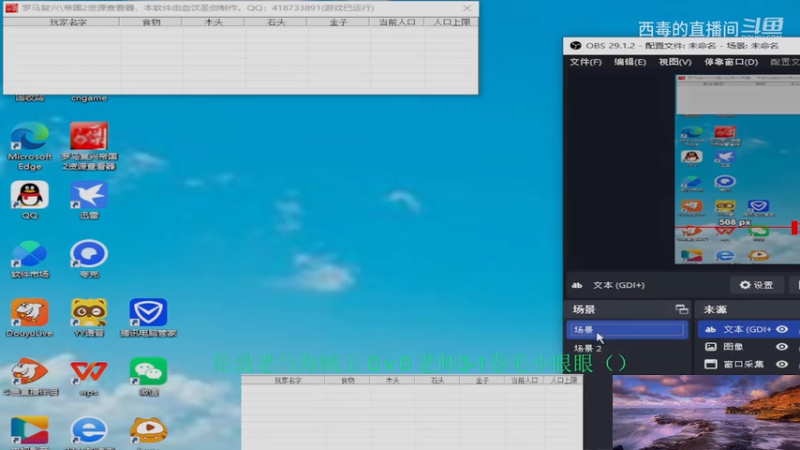Screen dimensions: 800x450
Task: Click the 场景 rename input field
Action: click(x=627, y=330)
